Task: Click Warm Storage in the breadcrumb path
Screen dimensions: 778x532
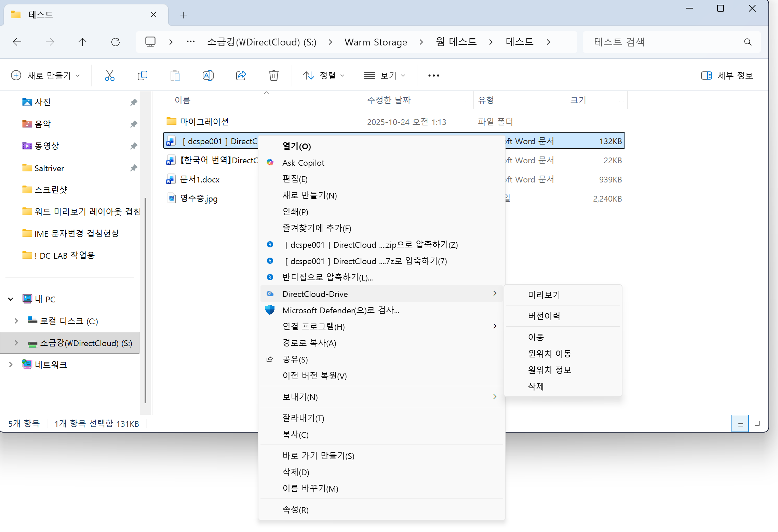Action: coord(375,42)
